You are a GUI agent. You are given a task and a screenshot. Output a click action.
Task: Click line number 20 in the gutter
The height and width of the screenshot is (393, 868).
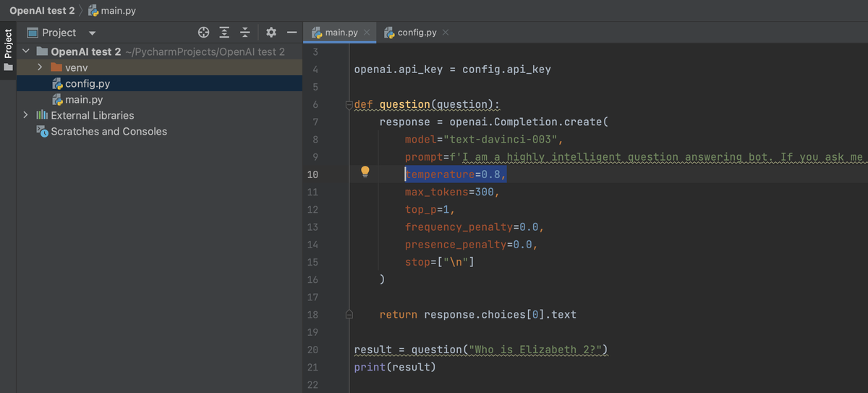(x=312, y=350)
